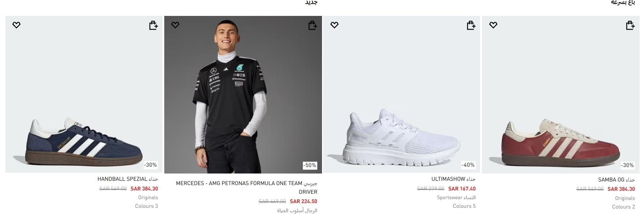Open red Samba OG shoe image

[561, 143]
